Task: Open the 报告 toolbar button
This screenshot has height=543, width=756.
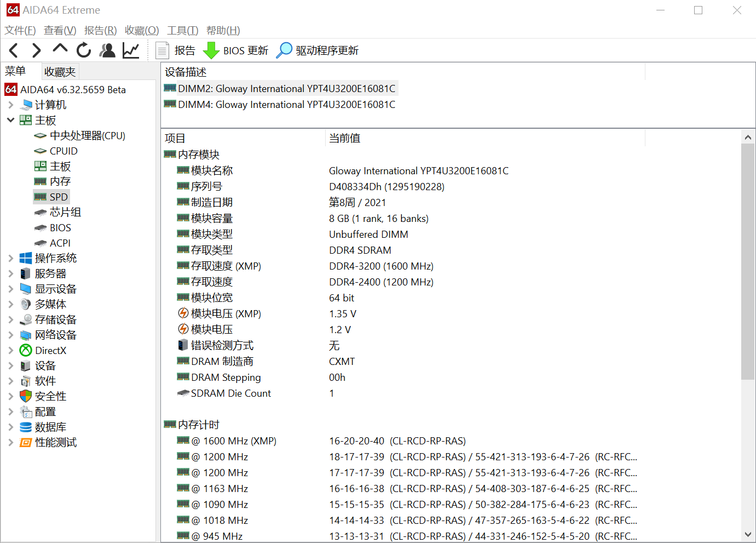Action: click(x=176, y=50)
